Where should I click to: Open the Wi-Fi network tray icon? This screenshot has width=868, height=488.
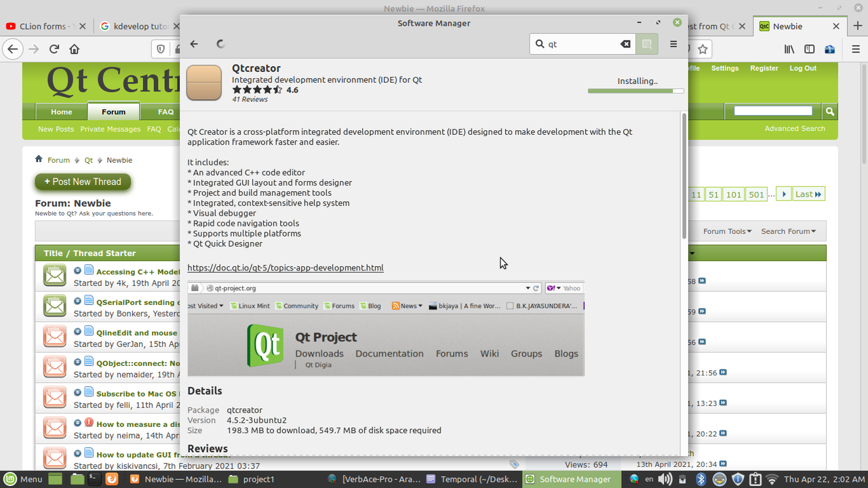[x=772, y=479]
